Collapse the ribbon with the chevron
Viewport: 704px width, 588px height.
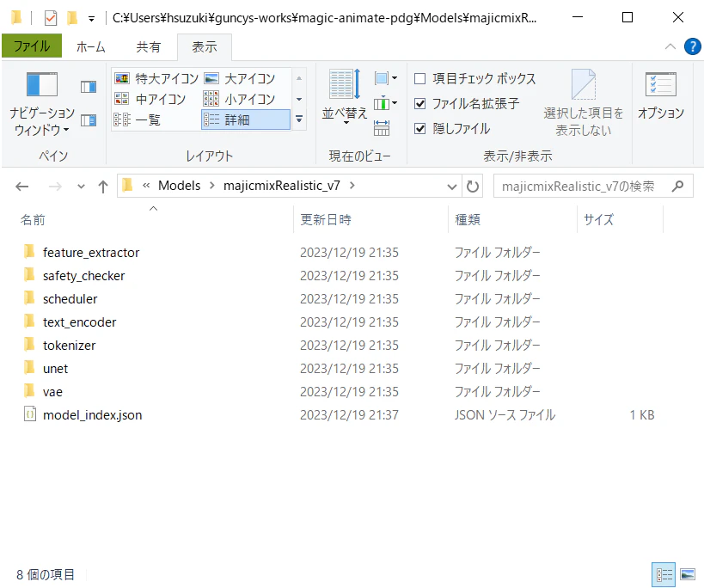point(670,46)
